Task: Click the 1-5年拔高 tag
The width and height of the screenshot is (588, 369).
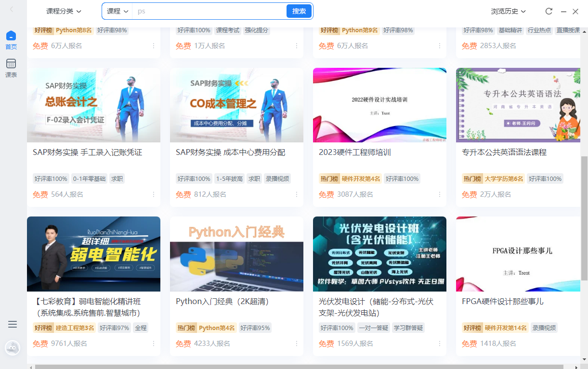Action: tap(229, 179)
